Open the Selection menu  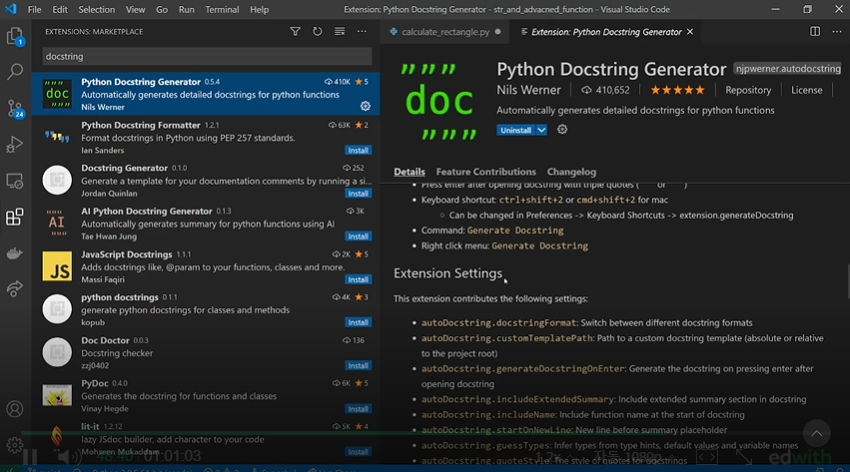pos(96,9)
